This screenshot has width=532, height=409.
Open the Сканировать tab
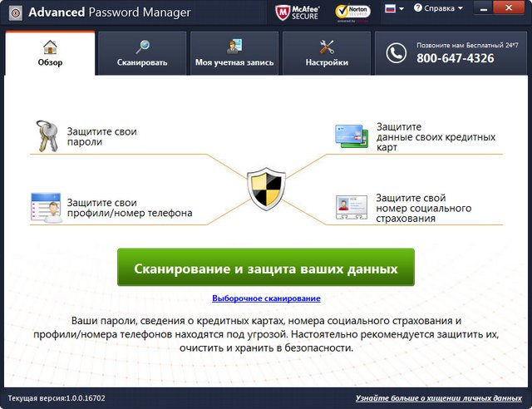141,53
